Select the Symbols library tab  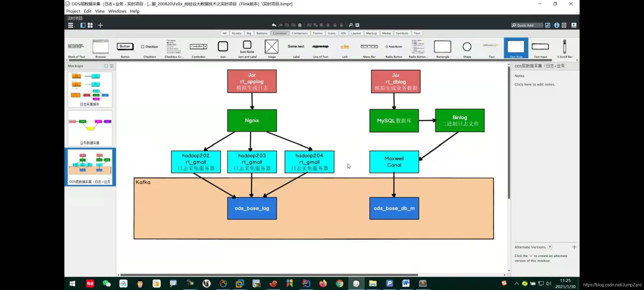[x=402, y=33]
